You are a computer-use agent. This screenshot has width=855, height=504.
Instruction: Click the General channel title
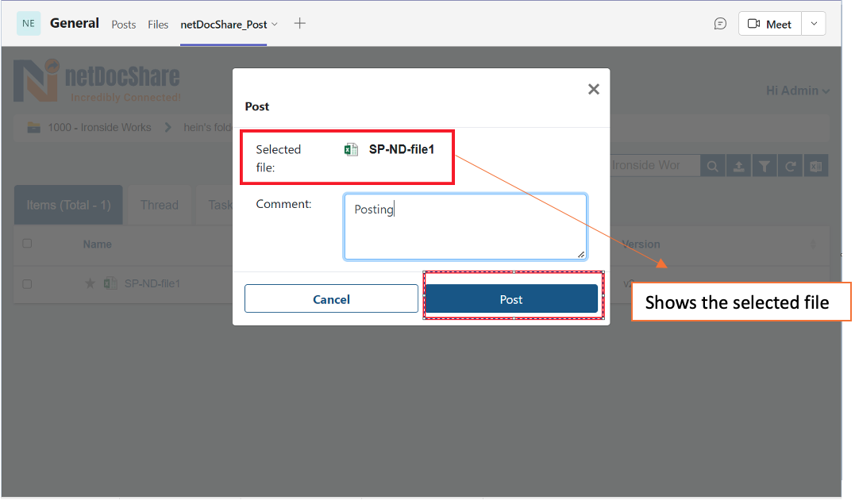(74, 24)
